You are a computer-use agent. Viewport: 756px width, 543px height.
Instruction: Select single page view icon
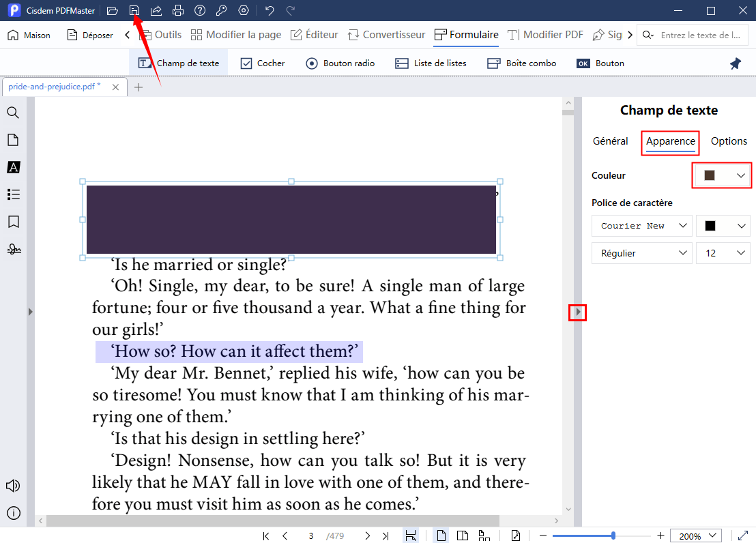[x=441, y=535]
